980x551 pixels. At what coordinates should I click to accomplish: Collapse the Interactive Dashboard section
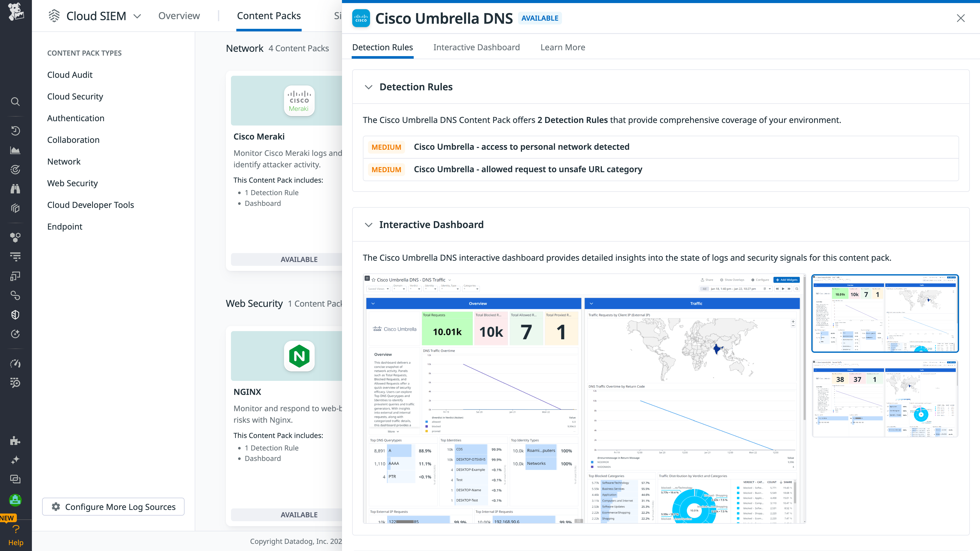368,224
